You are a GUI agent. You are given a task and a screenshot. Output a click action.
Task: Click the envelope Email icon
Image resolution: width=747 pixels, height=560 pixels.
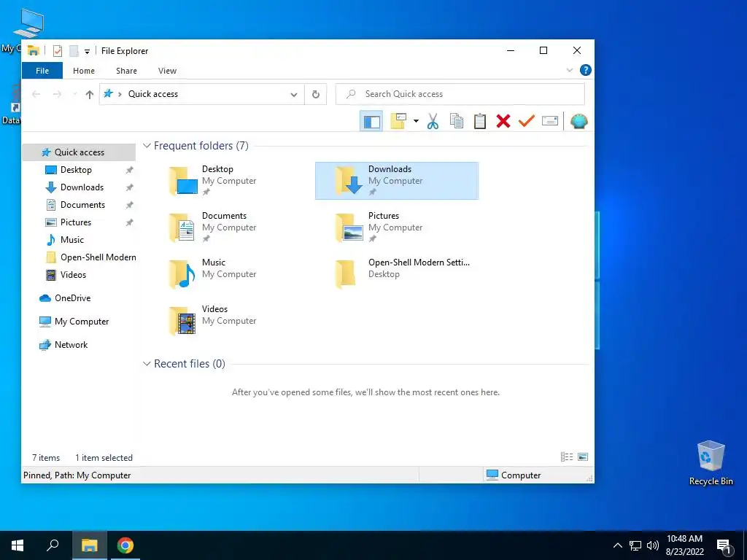(x=550, y=122)
